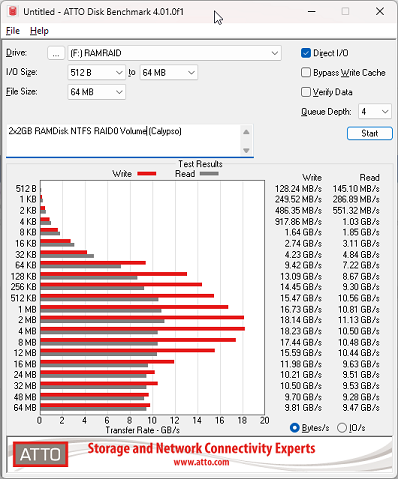Image resolution: width=398 pixels, height=479 pixels.
Task: Click the 13.09 GB/s write value
Action: [301, 276]
